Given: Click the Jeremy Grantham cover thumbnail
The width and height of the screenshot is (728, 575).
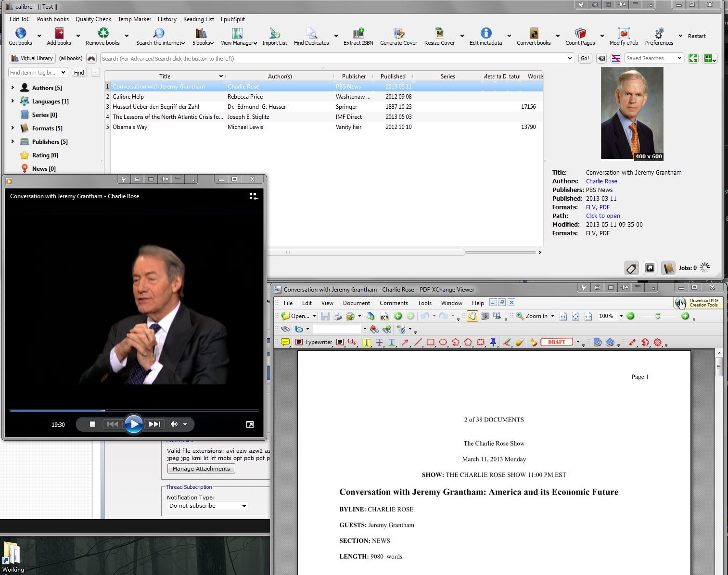Looking at the screenshot, I should pos(632,114).
